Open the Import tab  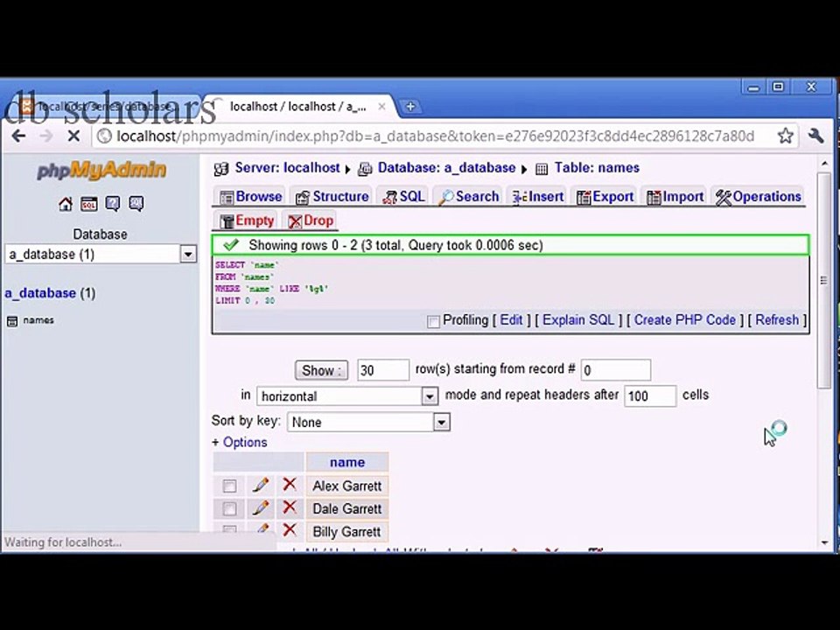[x=675, y=197]
